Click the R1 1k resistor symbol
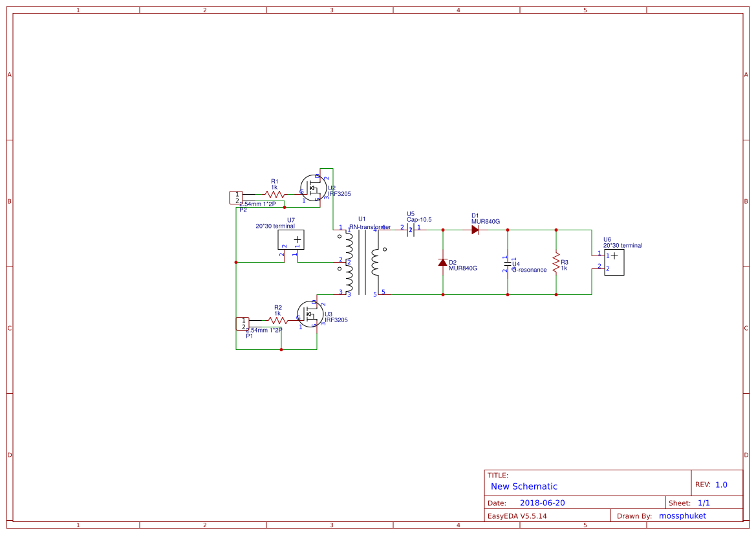Viewport: 756px width, 535px height. click(274, 195)
